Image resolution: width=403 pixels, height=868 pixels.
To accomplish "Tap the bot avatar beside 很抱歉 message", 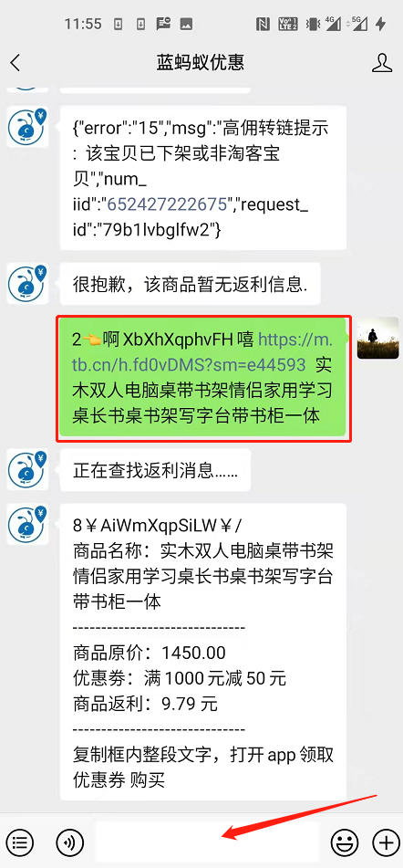I will tap(27, 284).
